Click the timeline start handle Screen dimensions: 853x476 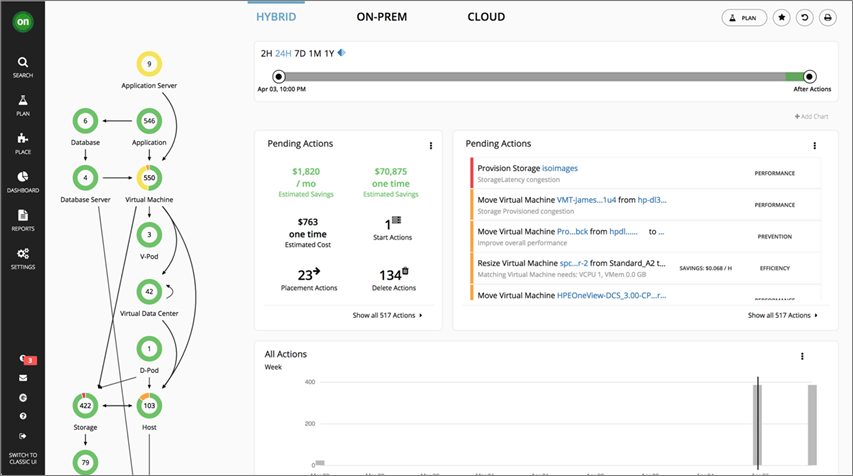click(x=279, y=77)
